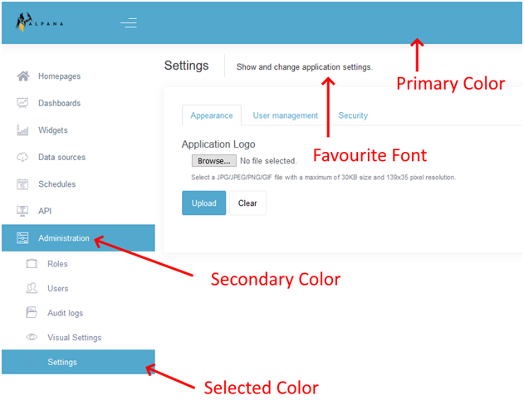The image size is (524, 420).
Task: Click the Data sources cloud icon
Action: [x=23, y=157]
